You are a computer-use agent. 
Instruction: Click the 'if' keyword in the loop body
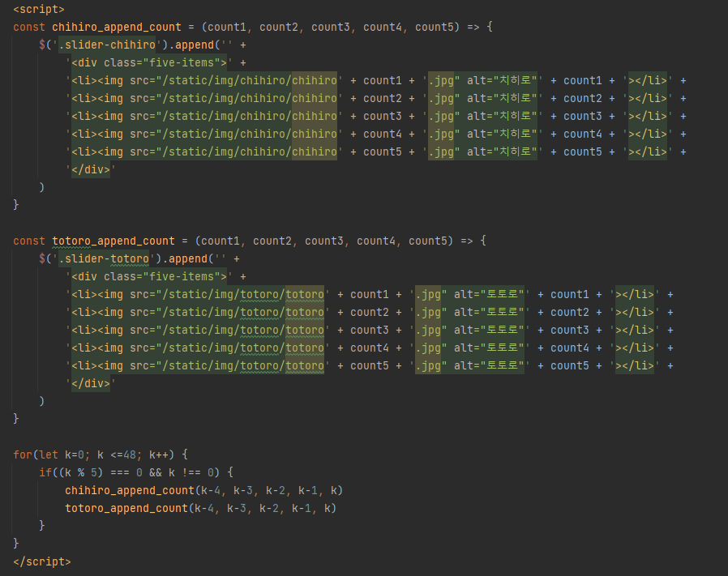(45, 472)
